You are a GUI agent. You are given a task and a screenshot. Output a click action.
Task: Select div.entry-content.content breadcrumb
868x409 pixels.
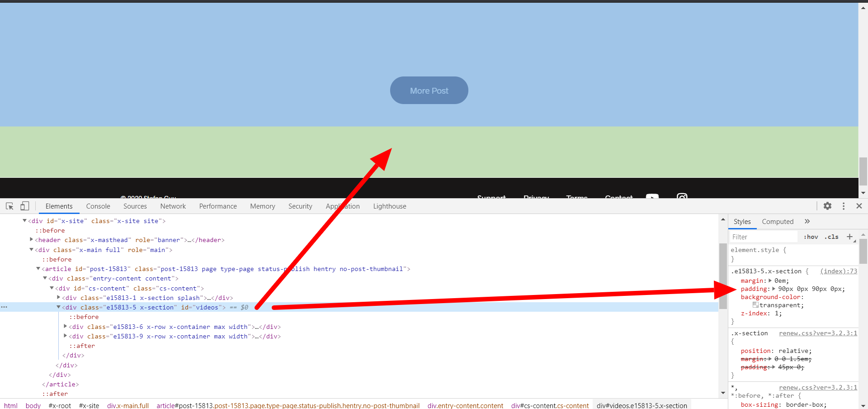pos(466,405)
